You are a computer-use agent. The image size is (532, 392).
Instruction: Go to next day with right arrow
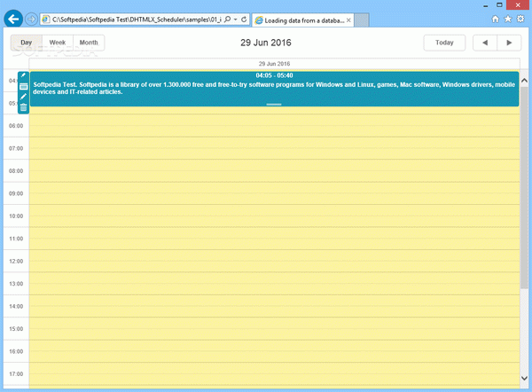(509, 43)
